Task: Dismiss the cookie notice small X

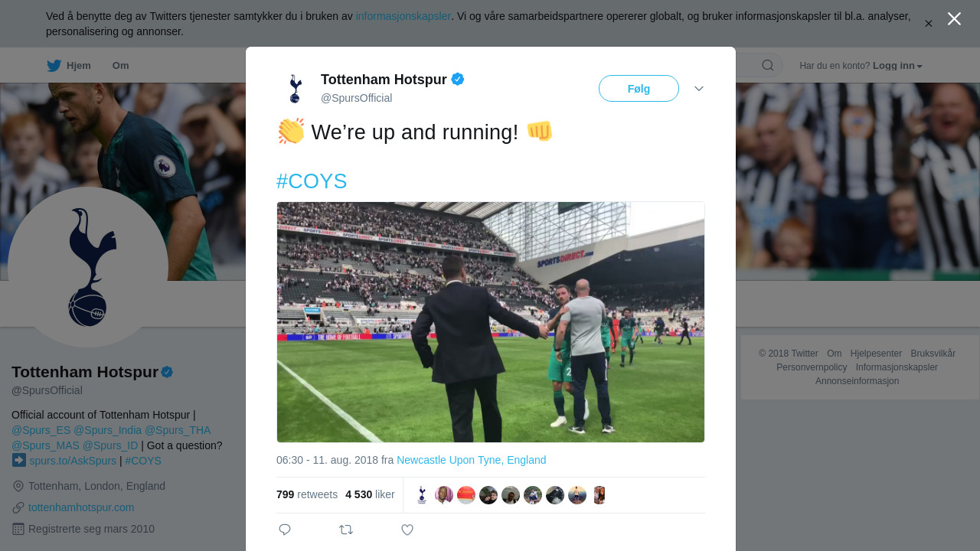Action: coord(928,24)
